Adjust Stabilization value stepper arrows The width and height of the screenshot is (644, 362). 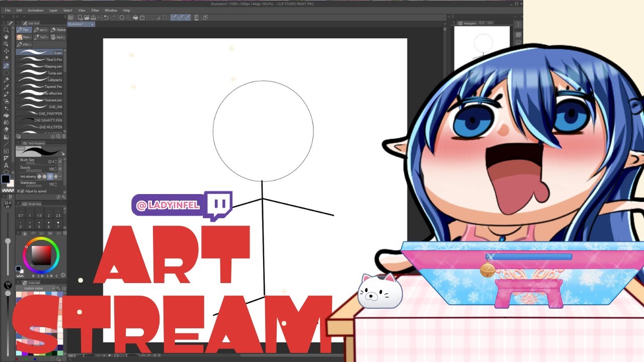coord(56,184)
